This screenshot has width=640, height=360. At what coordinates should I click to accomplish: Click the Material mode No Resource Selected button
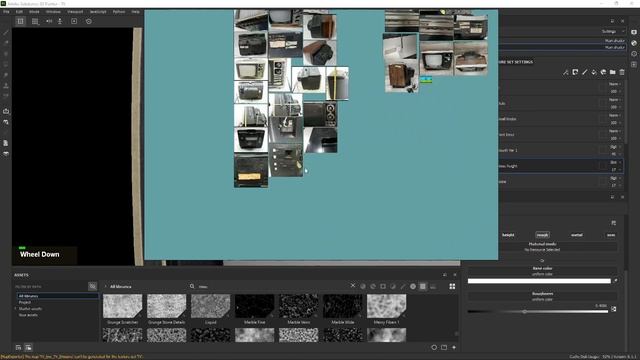pos(542,247)
